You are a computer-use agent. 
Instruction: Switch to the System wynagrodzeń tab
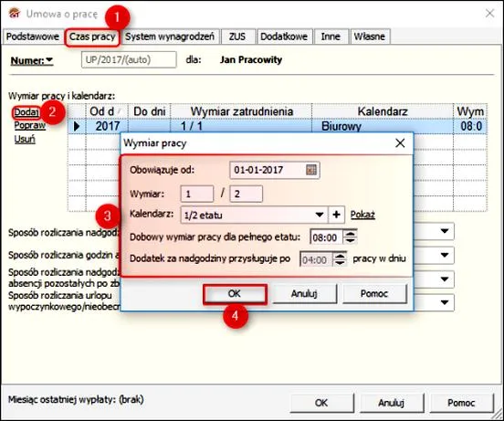(170, 37)
